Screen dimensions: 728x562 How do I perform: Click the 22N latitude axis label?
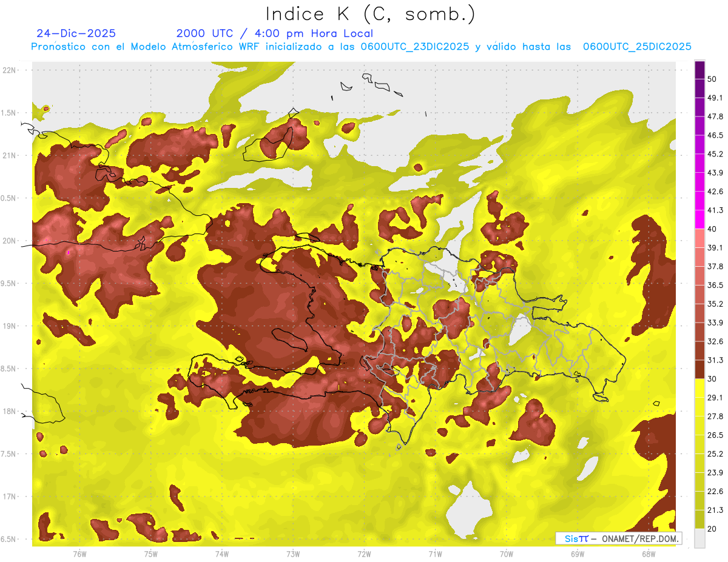(x=9, y=70)
